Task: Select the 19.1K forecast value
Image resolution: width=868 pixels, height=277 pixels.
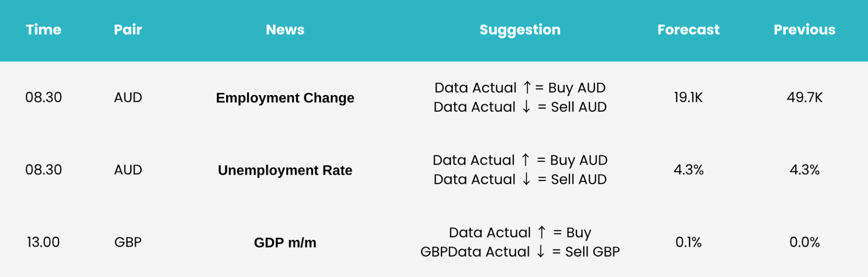Action: pos(688,97)
